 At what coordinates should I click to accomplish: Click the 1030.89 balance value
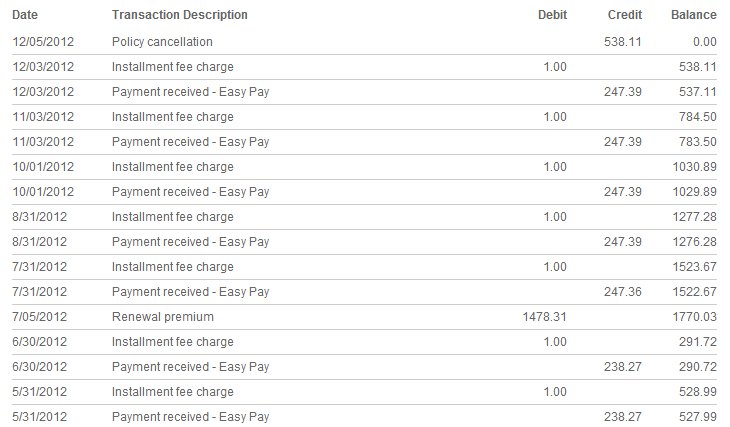694,167
